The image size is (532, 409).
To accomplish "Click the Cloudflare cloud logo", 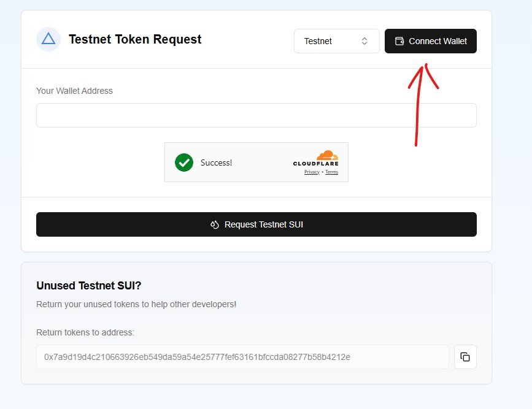I will click(328, 155).
